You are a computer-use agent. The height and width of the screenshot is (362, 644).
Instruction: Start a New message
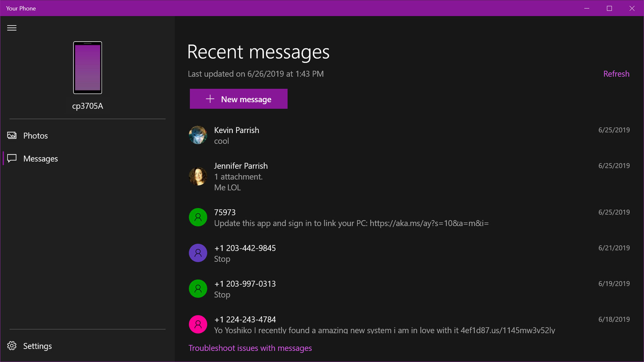tap(238, 99)
